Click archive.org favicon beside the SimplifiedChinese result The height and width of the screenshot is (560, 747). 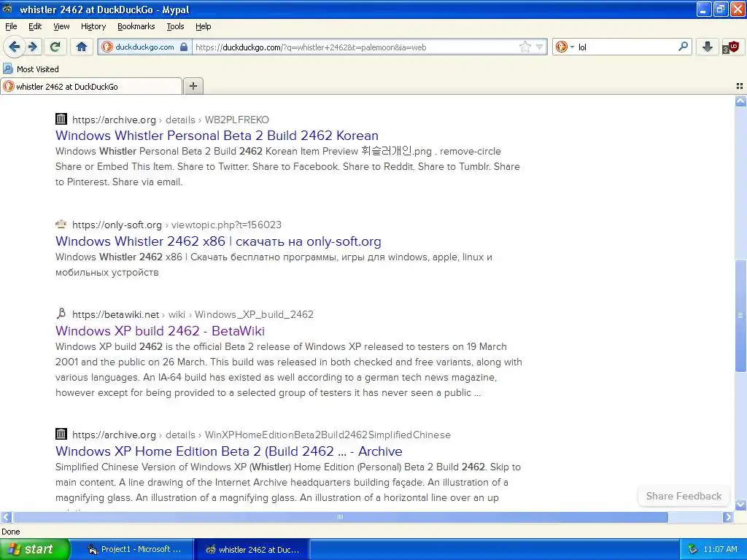coord(61,434)
